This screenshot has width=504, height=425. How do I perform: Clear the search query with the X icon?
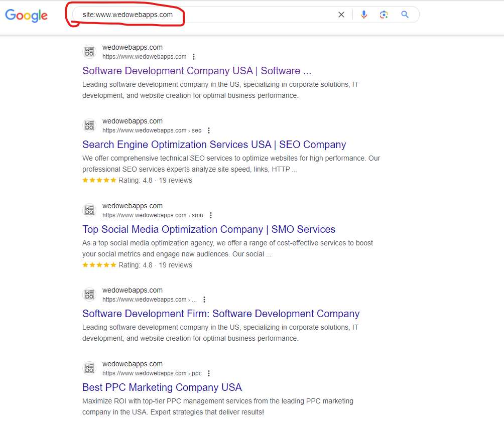tap(341, 15)
